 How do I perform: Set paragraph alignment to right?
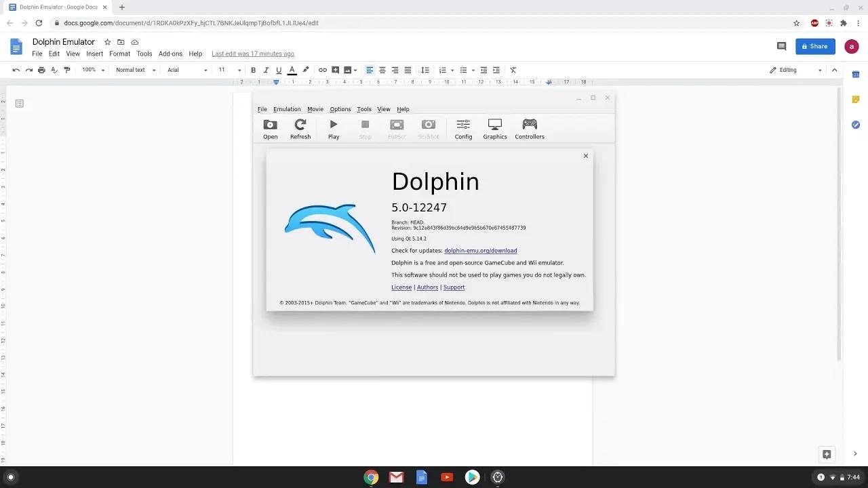[x=395, y=70]
